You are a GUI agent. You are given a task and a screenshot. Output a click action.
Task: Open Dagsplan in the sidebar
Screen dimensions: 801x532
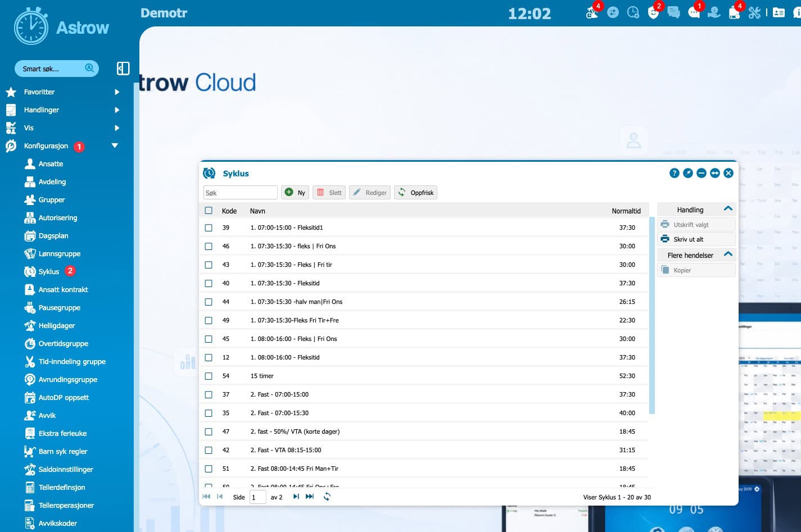[x=53, y=236]
